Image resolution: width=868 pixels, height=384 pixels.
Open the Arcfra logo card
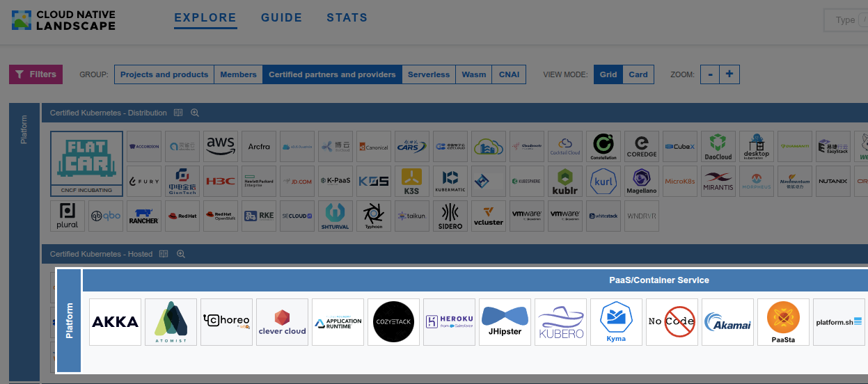[x=259, y=147]
